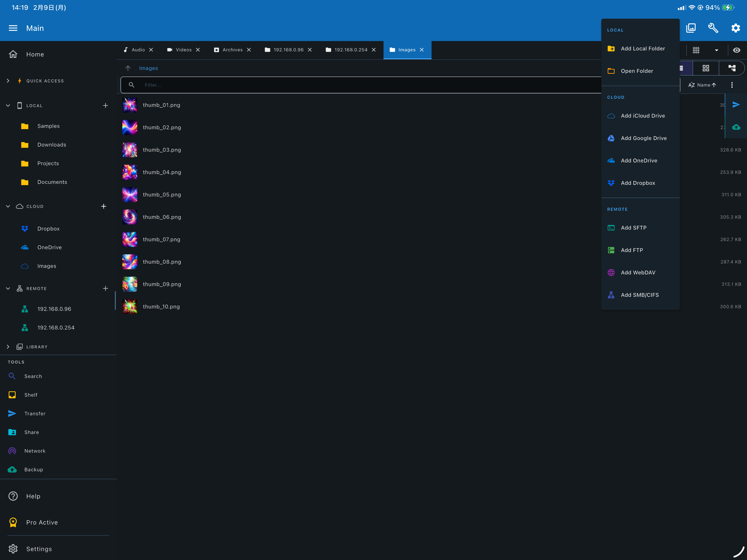This screenshot has height=560, width=747.
Task: Collapse the LOCAL section
Action: pos(8,105)
